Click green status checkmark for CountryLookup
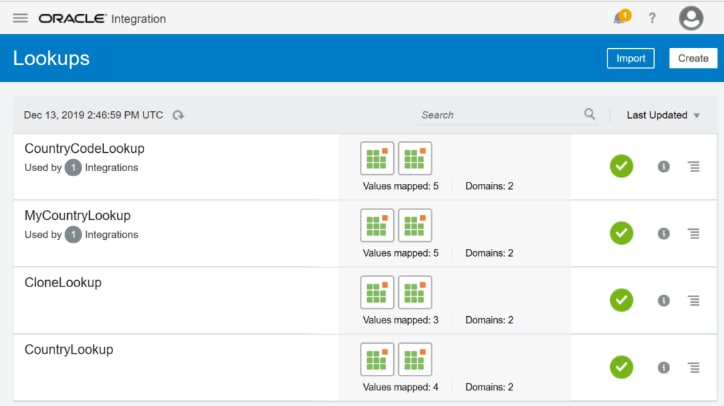 [622, 367]
